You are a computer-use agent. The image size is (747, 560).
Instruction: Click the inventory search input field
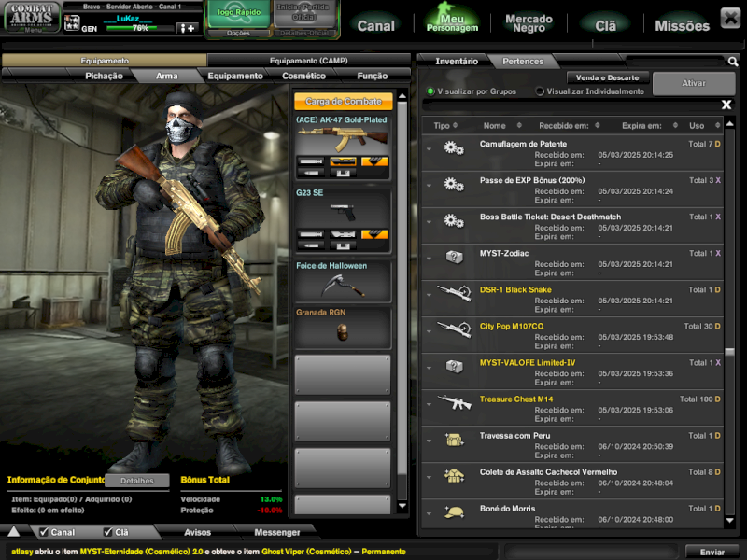click(x=675, y=62)
